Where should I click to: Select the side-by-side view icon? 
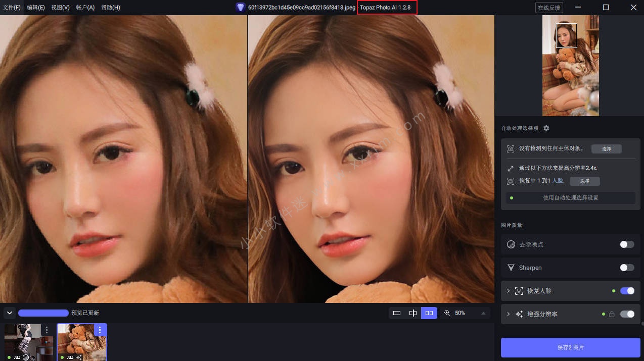click(x=429, y=313)
